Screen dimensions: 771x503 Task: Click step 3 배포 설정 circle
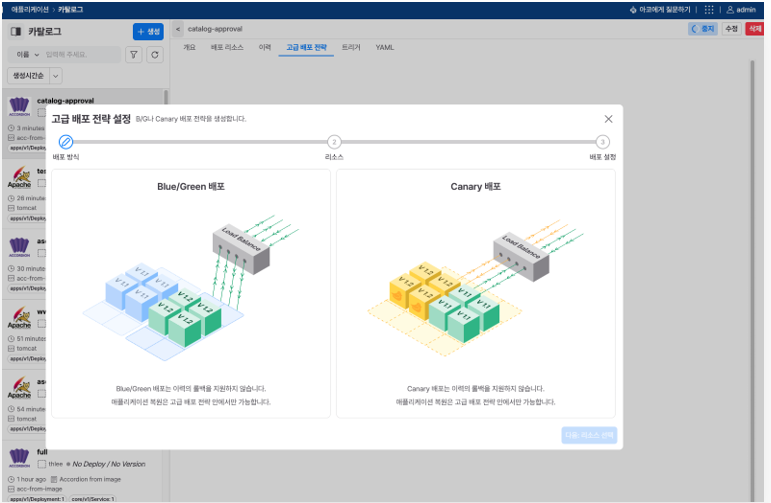603,142
